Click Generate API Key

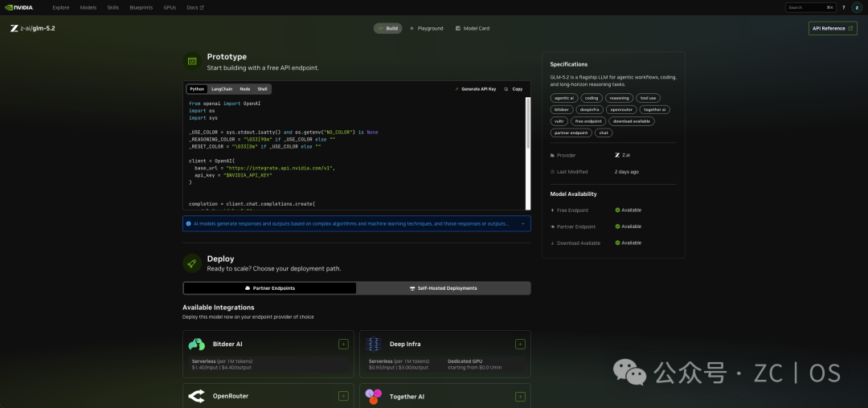click(476, 89)
